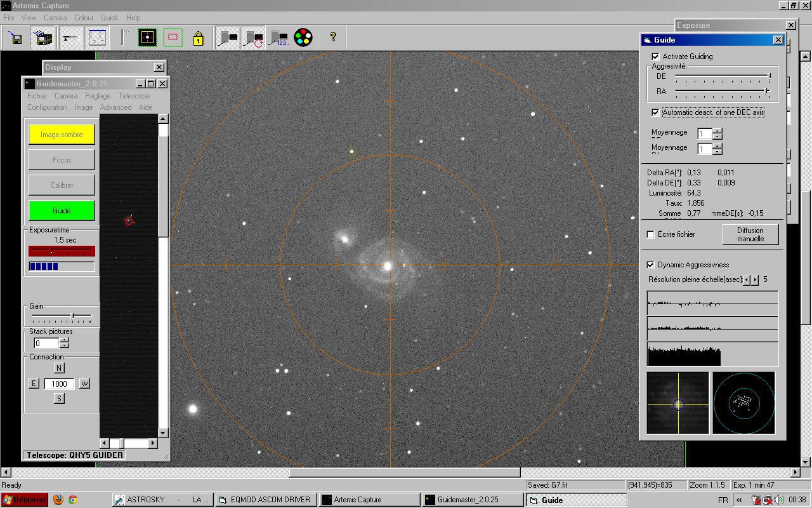Open the Configuration menu in Guidemaster
812x508 pixels.
[x=47, y=107]
